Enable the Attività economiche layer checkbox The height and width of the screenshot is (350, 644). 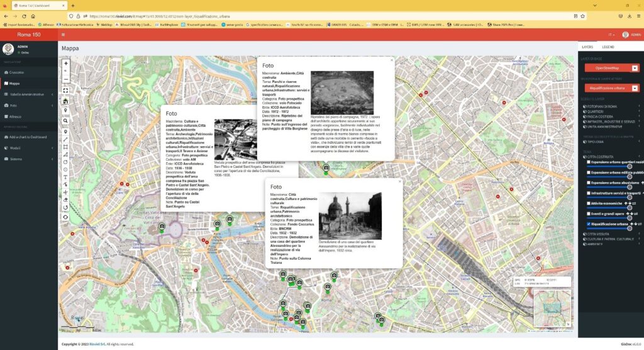click(589, 204)
